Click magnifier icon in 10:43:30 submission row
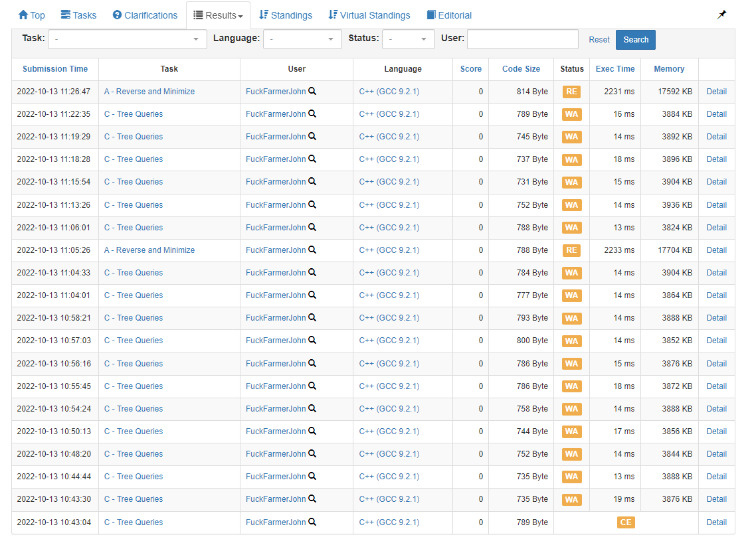This screenshot has width=756, height=543. pos(312,499)
